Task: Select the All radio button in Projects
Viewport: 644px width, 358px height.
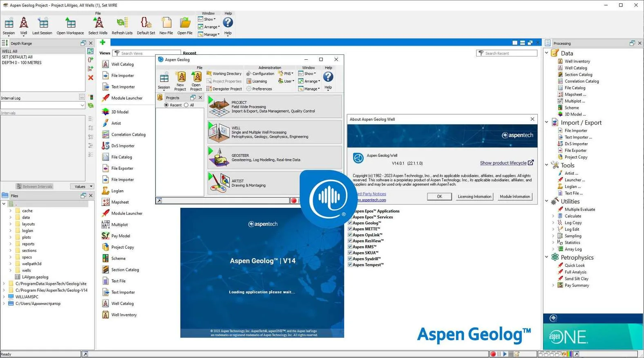Action: coord(186,105)
